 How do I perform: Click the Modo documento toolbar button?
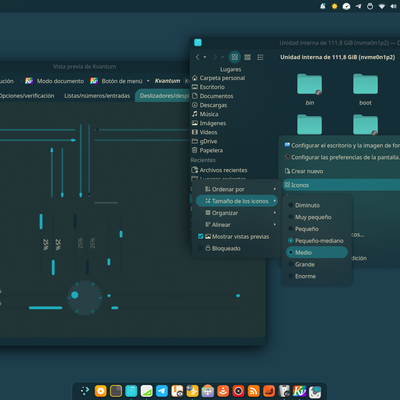(x=54, y=81)
